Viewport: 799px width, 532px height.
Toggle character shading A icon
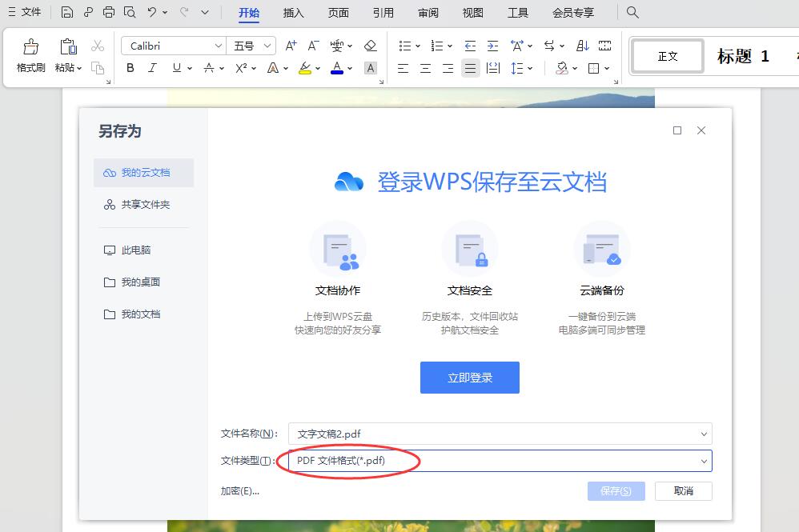coord(371,68)
